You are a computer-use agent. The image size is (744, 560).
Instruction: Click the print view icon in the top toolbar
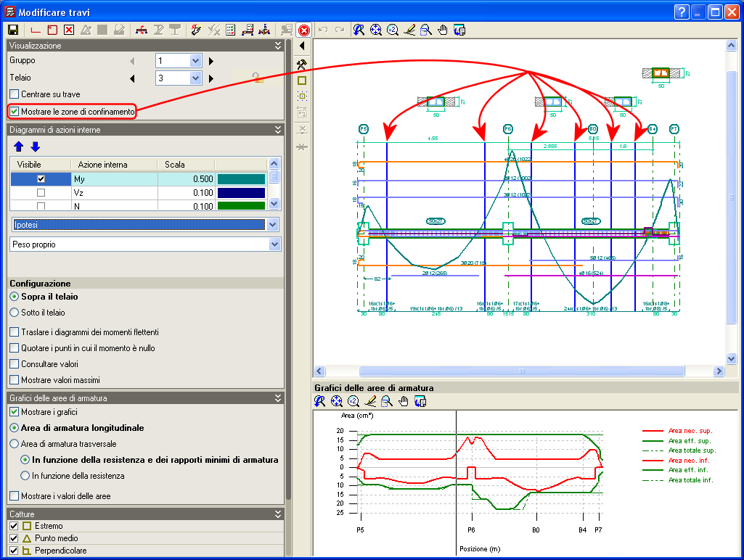tap(459, 30)
